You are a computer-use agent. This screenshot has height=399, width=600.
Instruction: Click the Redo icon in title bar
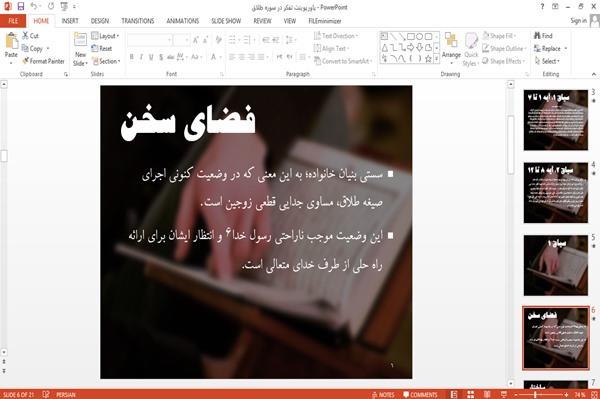point(51,7)
